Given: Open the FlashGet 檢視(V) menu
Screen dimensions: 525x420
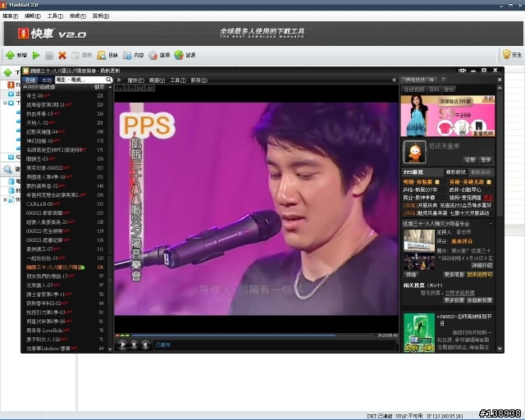Looking at the screenshot, I should point(78,16).
